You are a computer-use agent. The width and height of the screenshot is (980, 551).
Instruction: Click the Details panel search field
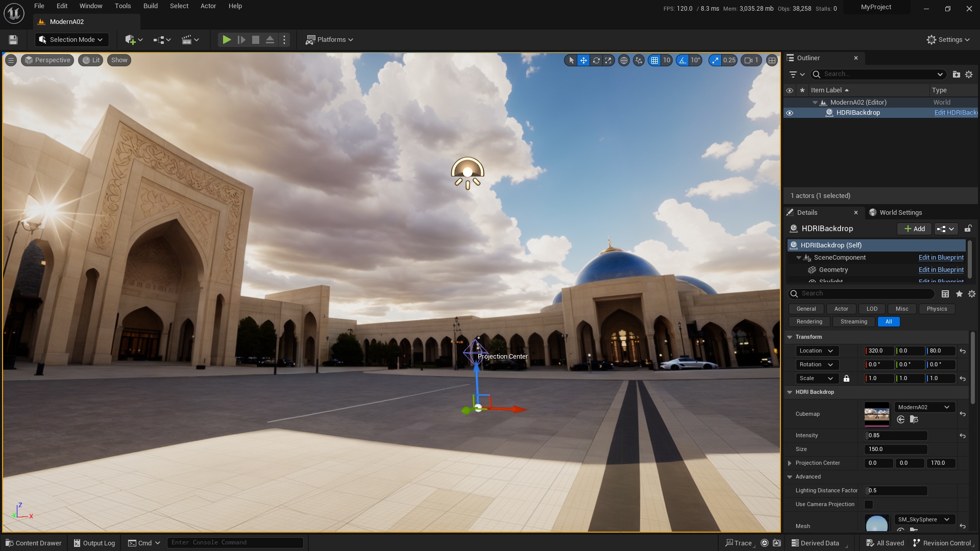[863, 294]
